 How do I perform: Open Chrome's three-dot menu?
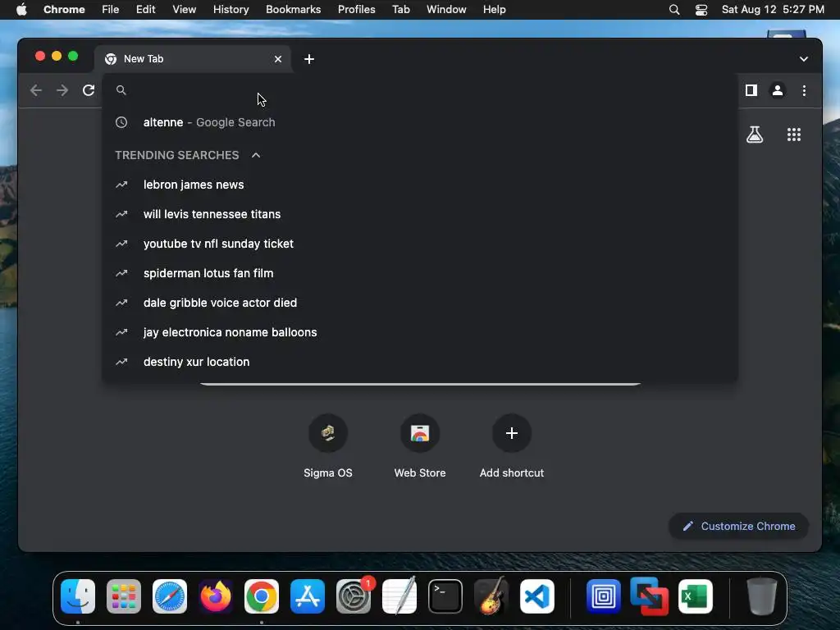[x=804, y=90]
